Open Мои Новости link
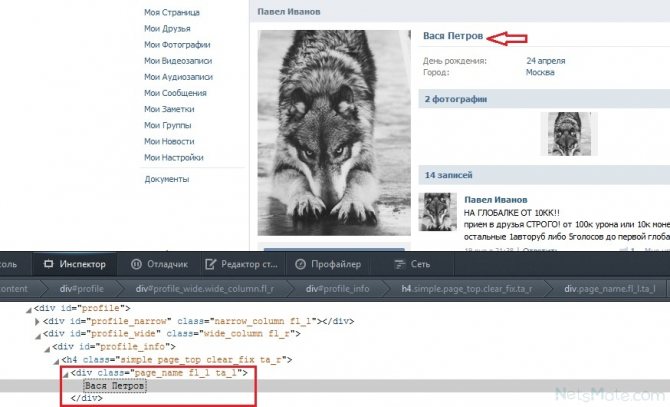670x407 pixels. pyautogui.click(x=169, y=141)
